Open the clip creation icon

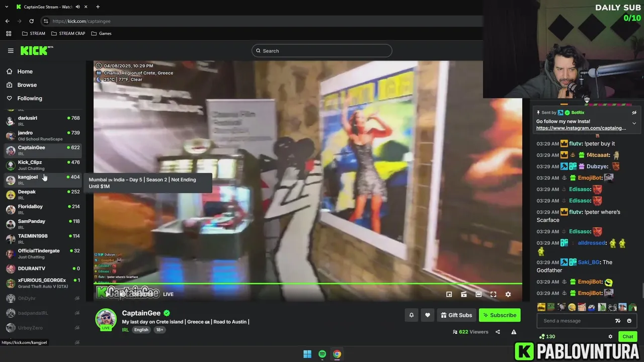[x=464, y=294]
